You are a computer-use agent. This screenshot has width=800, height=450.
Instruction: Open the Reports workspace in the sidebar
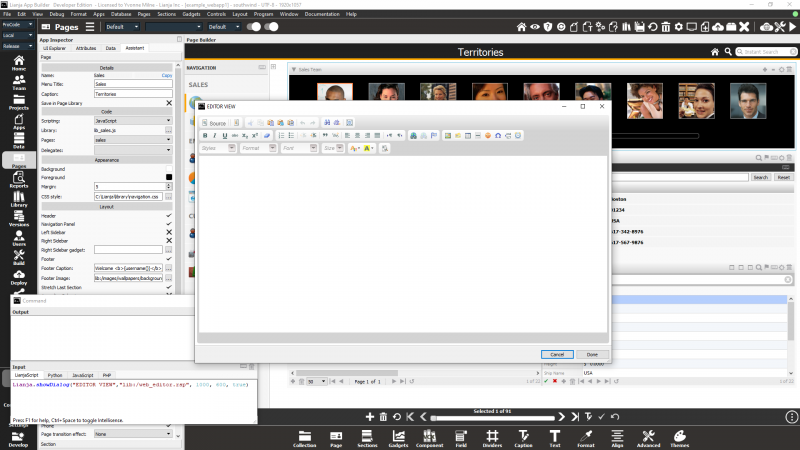pyautogui.click(x=19, y=180)
